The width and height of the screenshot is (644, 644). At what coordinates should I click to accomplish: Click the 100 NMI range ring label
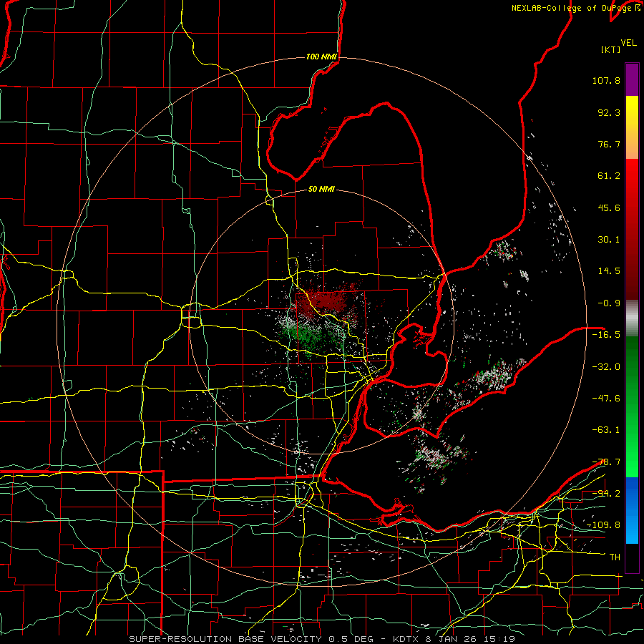tap(321, 57)
